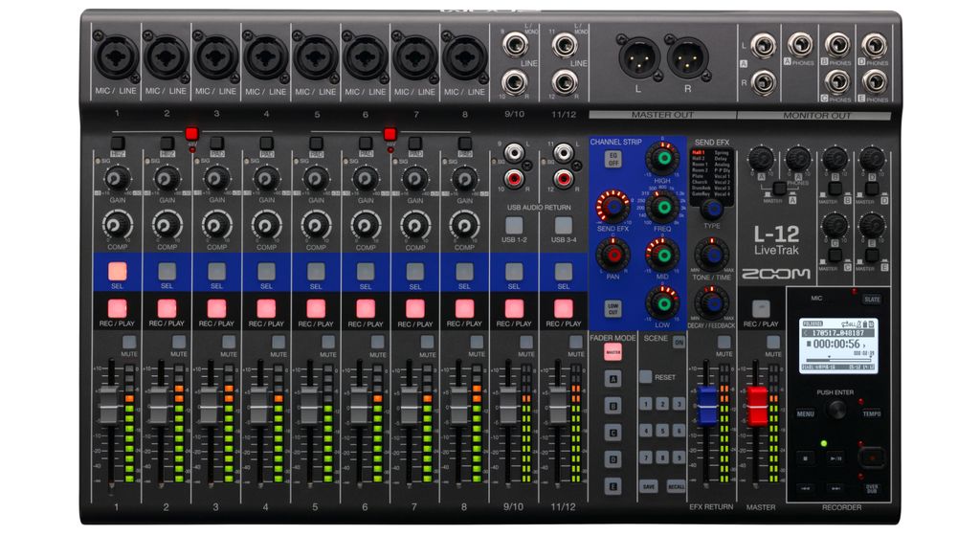Enable the LOW CUT filter
980x535 pixels.
[613, 309]
